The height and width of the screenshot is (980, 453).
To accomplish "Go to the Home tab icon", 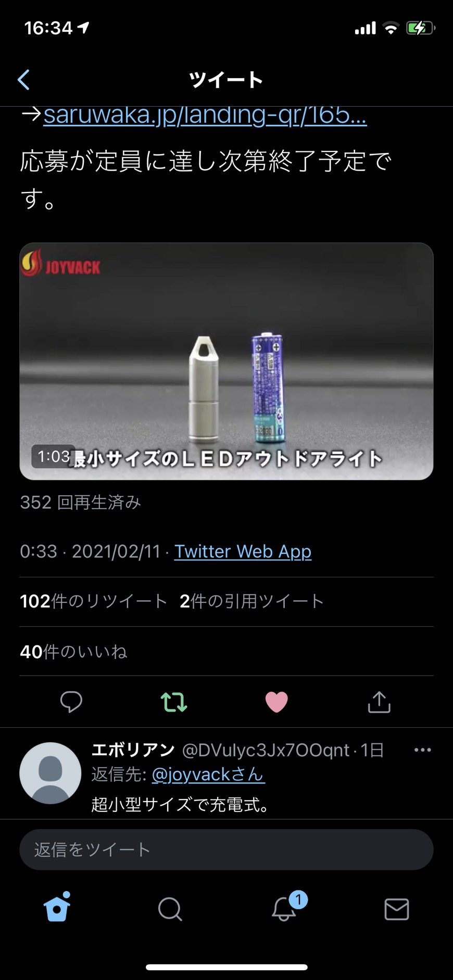I will point(57,907).
